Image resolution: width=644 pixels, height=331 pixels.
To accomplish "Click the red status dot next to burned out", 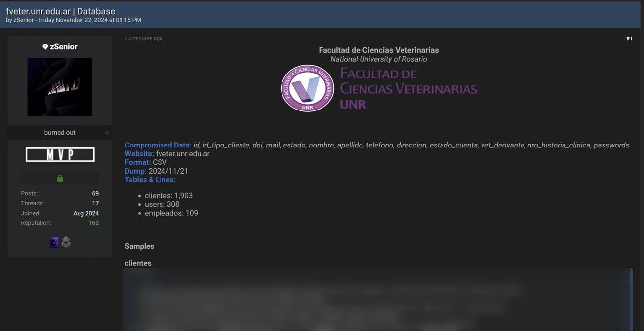I will click(106, 132).
